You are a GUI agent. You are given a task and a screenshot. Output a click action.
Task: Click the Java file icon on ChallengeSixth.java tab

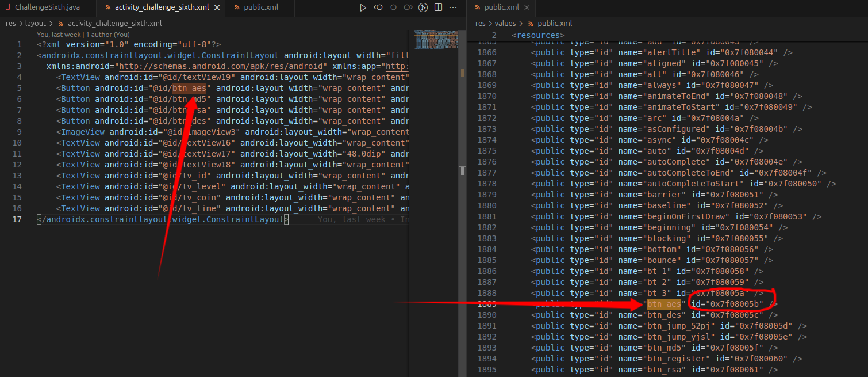8,7
